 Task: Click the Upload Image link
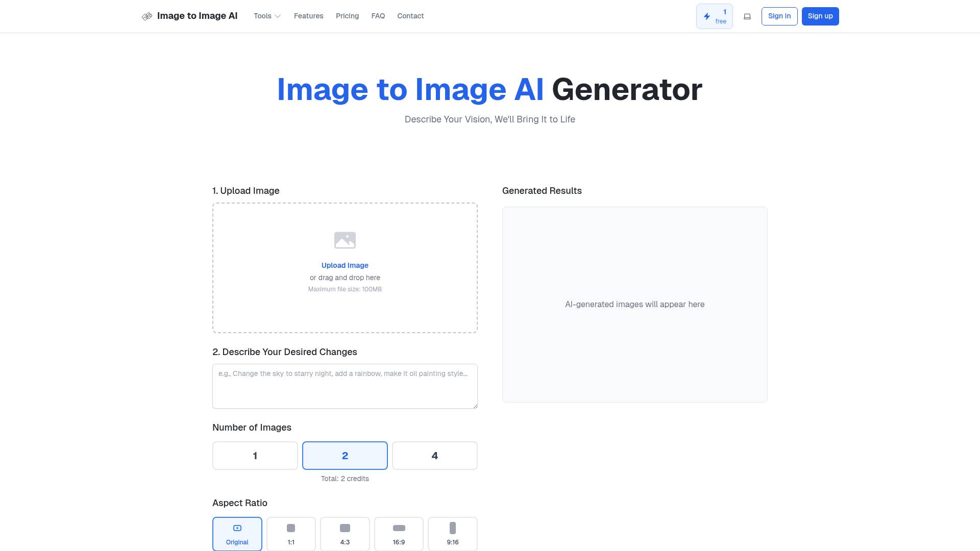pyautogui.click(x=345, y=265)
